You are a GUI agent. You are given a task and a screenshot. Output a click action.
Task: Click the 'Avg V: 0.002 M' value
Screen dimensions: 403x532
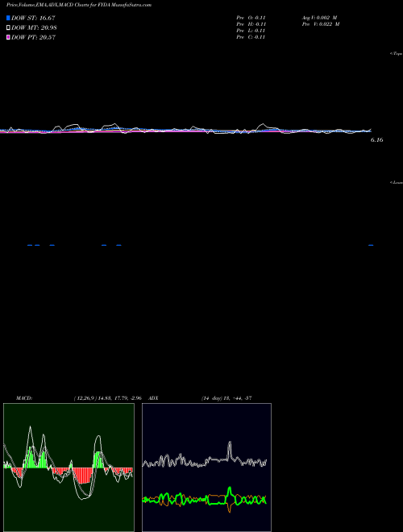319,18
